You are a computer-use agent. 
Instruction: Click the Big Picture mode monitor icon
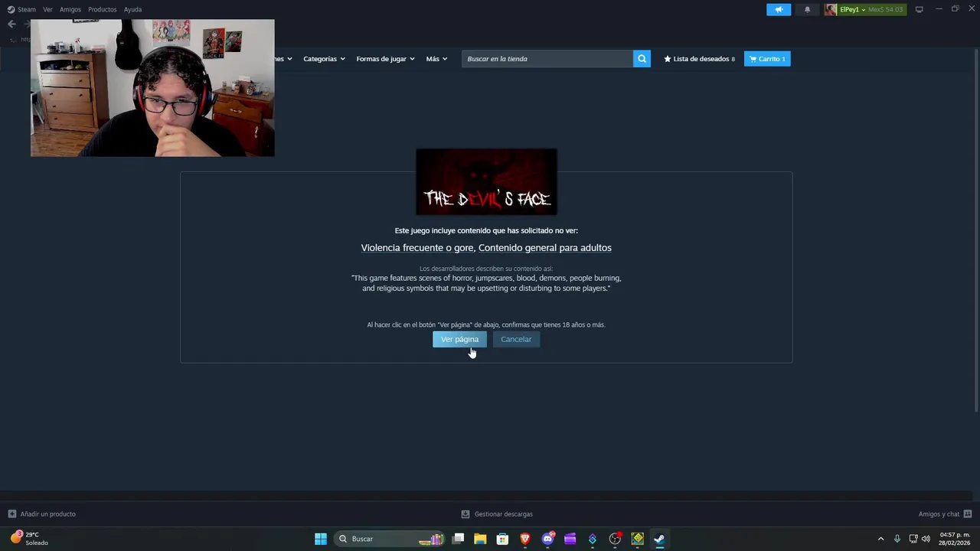(919, 9)
